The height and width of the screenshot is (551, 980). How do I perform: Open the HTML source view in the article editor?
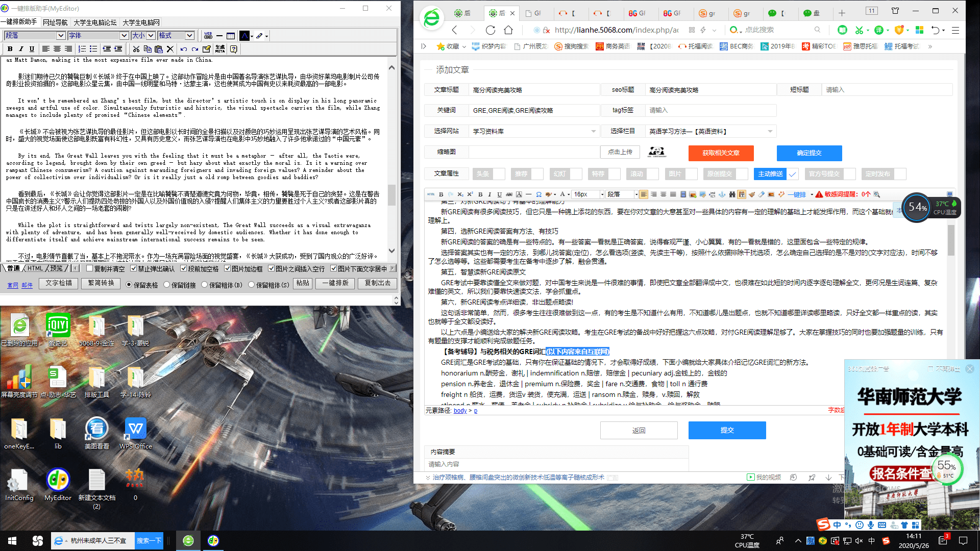(431, 194)
